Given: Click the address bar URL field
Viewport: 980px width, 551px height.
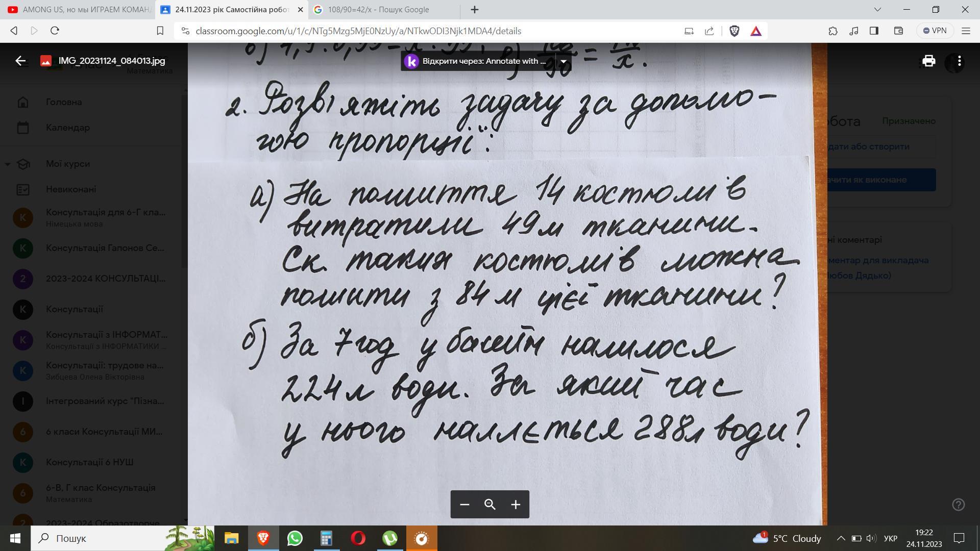Looking at the screenshot, I should coord(357,31).
